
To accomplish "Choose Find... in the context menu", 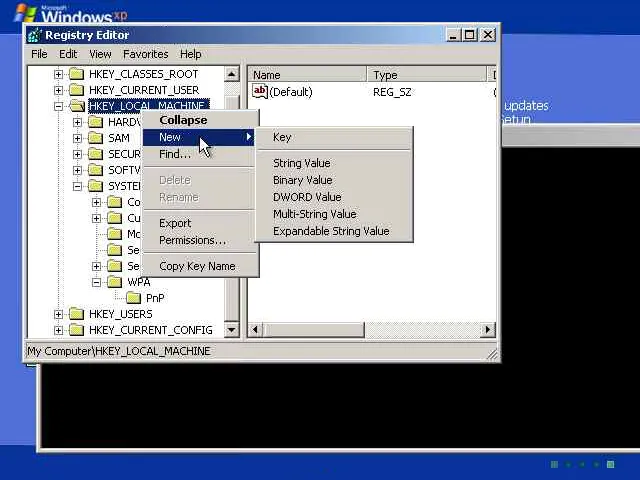I will pyautogui.click(x=199, y=154).
